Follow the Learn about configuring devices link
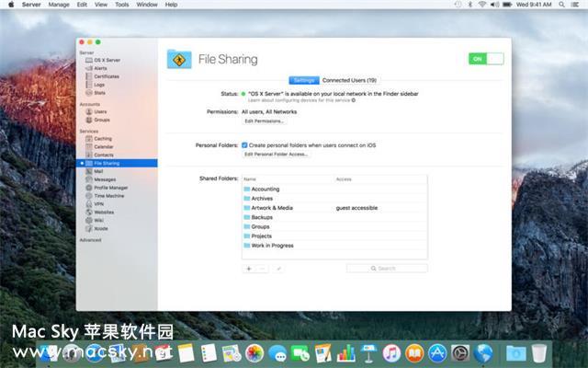Screen dimensions: 588x368 [302, 100]
